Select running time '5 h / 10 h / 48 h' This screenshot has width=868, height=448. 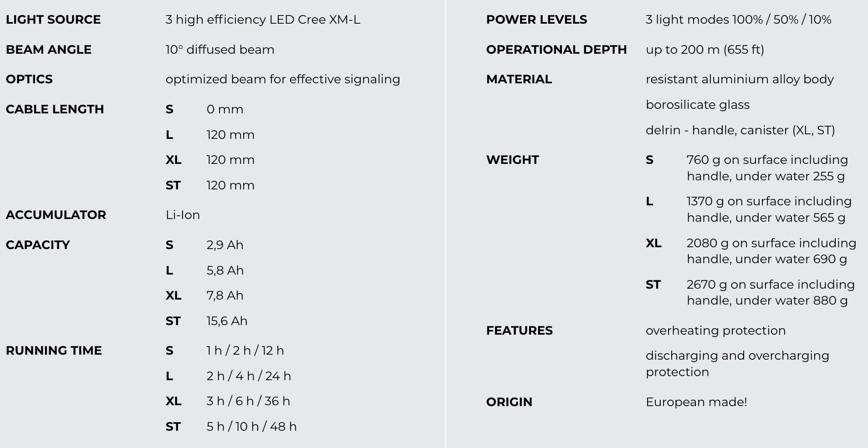[251, 427]
